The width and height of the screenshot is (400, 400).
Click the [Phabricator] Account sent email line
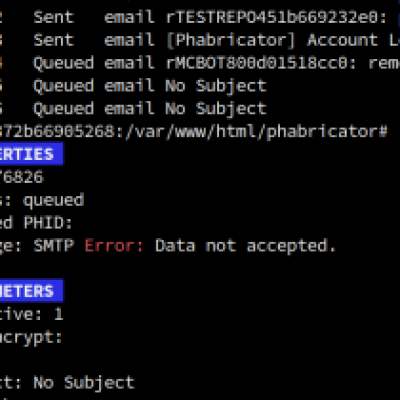[200, 40]
